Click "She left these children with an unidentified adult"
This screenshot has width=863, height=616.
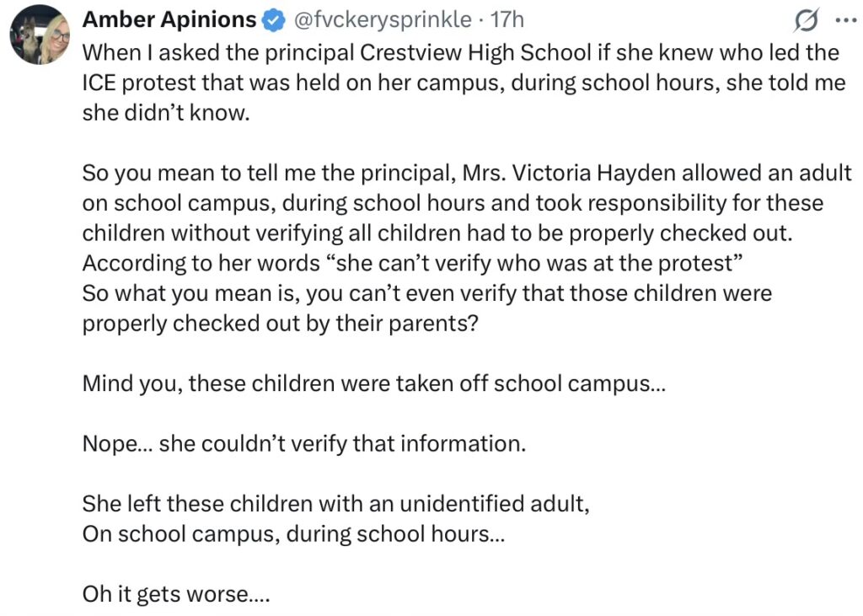tap(335, 504)
